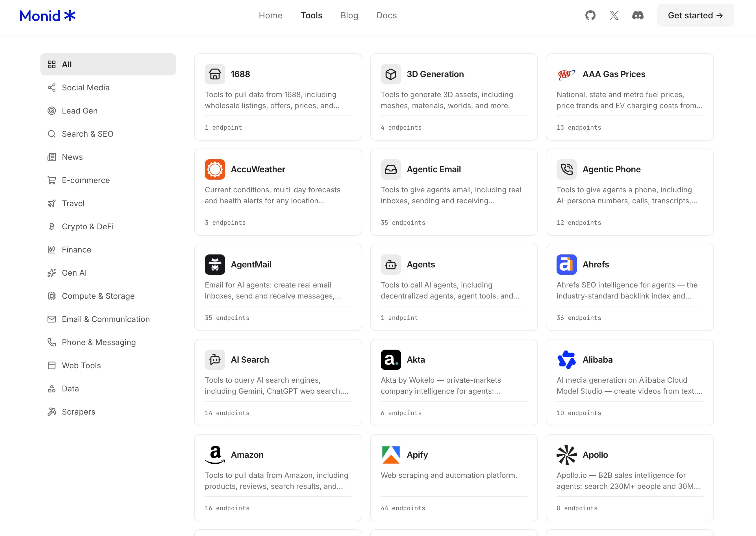
Task: Click the Amazon smile logo
Action: tap(215, 454)
